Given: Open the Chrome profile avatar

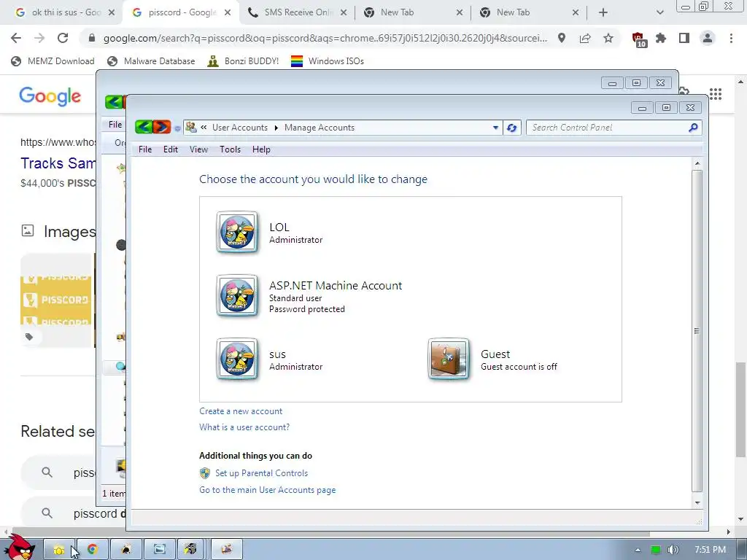Looking at the screenshot, I should tap(708, 38).
